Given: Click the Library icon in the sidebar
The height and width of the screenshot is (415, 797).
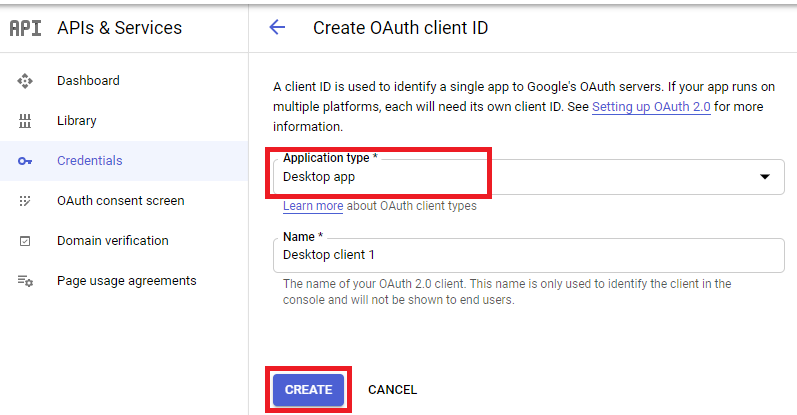Looking at the screenshot, I should click(26, 121).
